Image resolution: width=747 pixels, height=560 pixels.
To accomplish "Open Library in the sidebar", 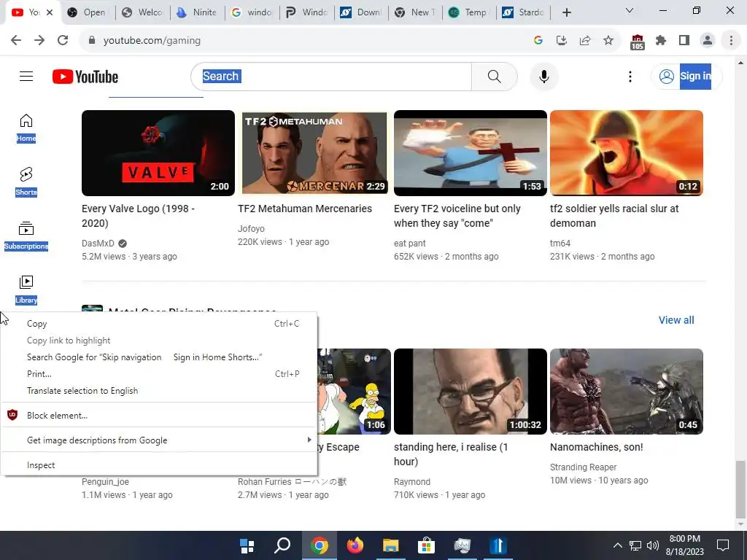I will pyautogui.click(x=26, y=289).
